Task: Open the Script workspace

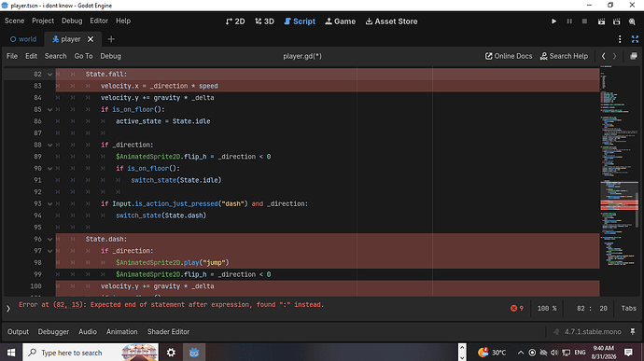Action: [x=300, y=21]
